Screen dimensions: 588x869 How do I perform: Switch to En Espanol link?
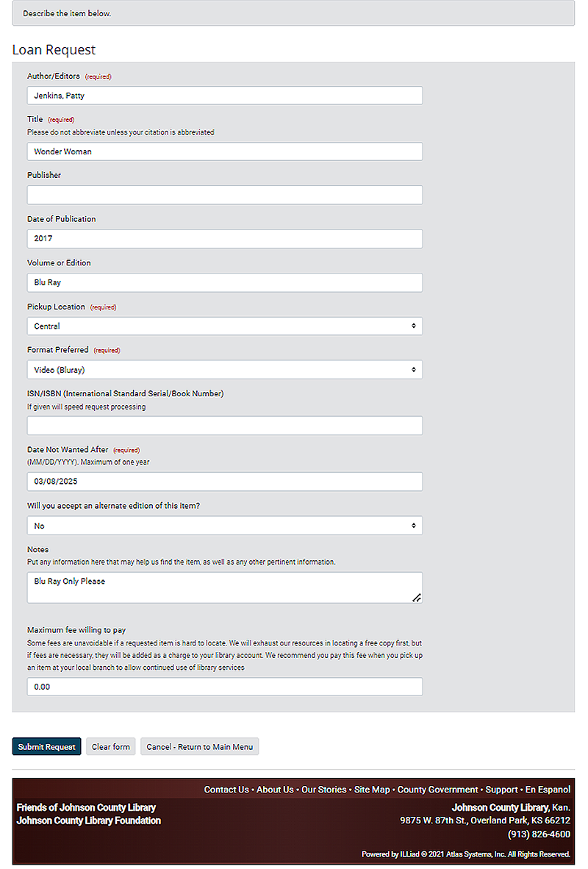[x=548, y=789]
